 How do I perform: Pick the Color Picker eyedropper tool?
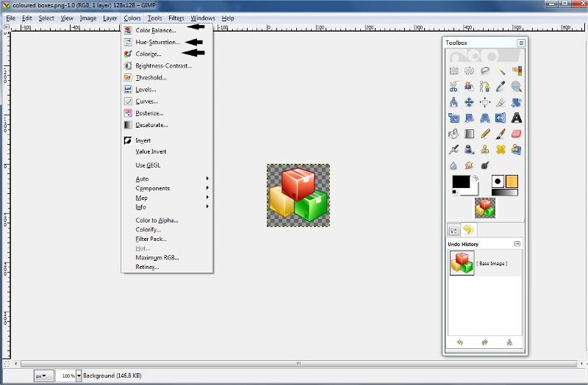point(501,87)
